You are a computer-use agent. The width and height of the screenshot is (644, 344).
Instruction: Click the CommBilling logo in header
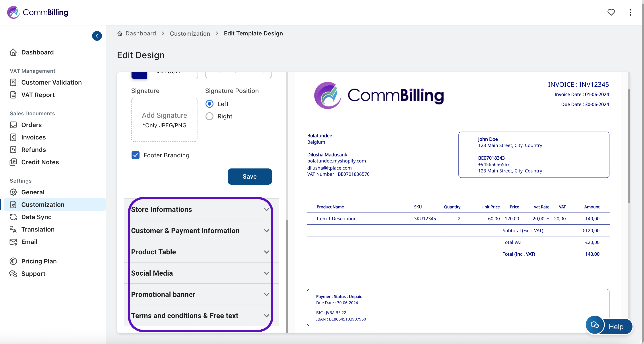pos(38,12)
